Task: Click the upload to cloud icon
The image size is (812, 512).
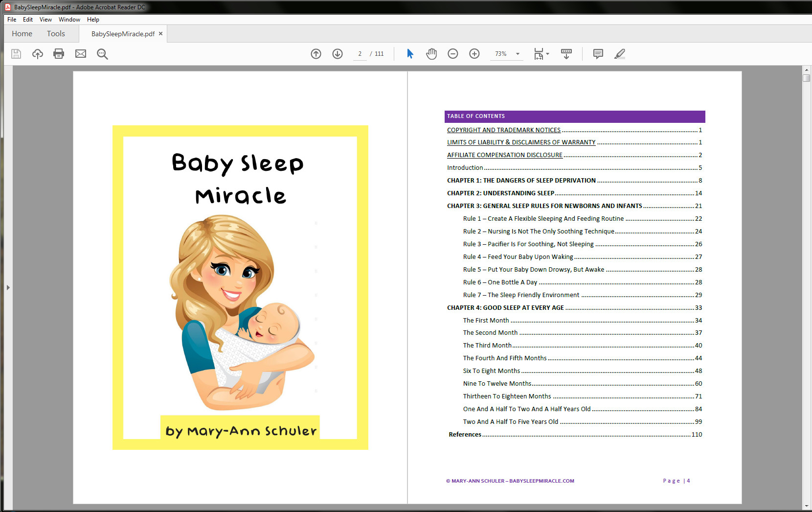Action: click(x=38, y=54)
